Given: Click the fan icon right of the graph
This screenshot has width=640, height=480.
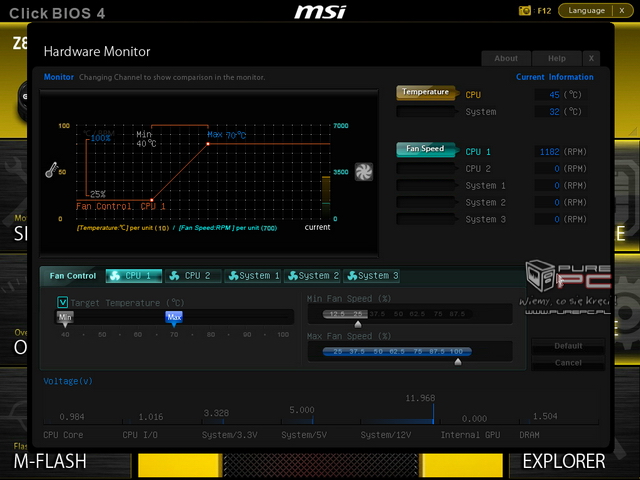Looking at the screenshot, I should (363, 172).
